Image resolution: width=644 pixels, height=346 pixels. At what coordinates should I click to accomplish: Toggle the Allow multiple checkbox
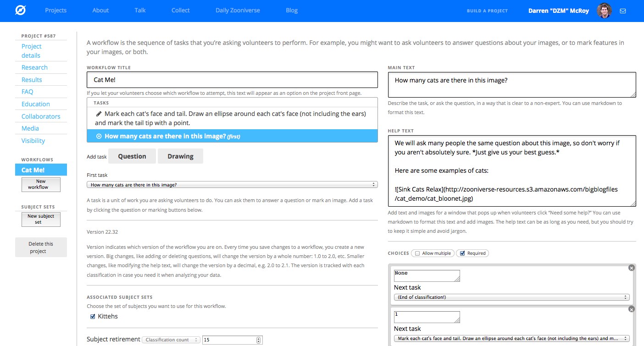416,253
